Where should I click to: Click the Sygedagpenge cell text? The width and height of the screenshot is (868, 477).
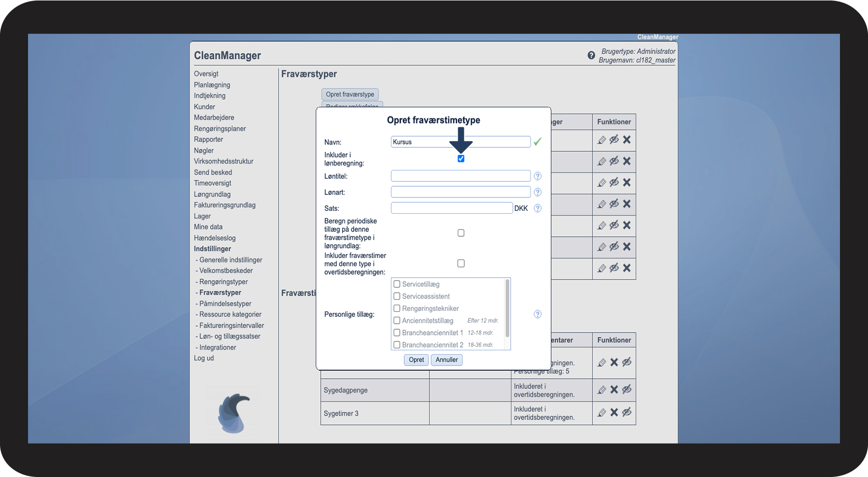346,390
